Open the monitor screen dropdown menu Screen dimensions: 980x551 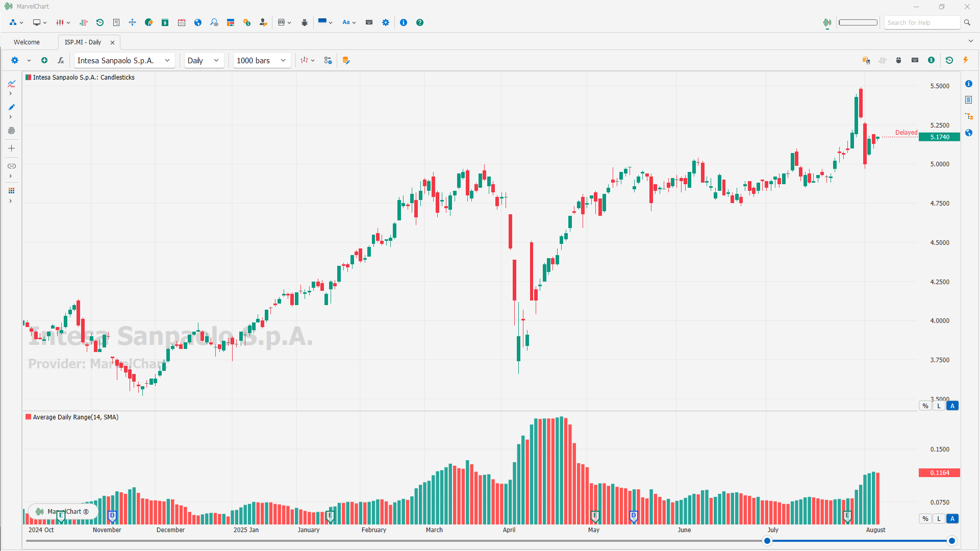pos(40,22)
